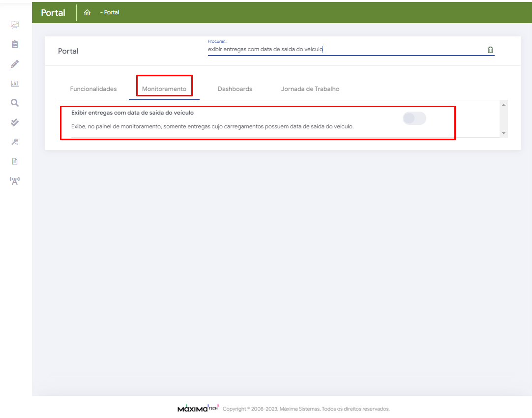Switch to the Funcionalidades tab
This screenshot has height=418, width=532.
(93, 89)
